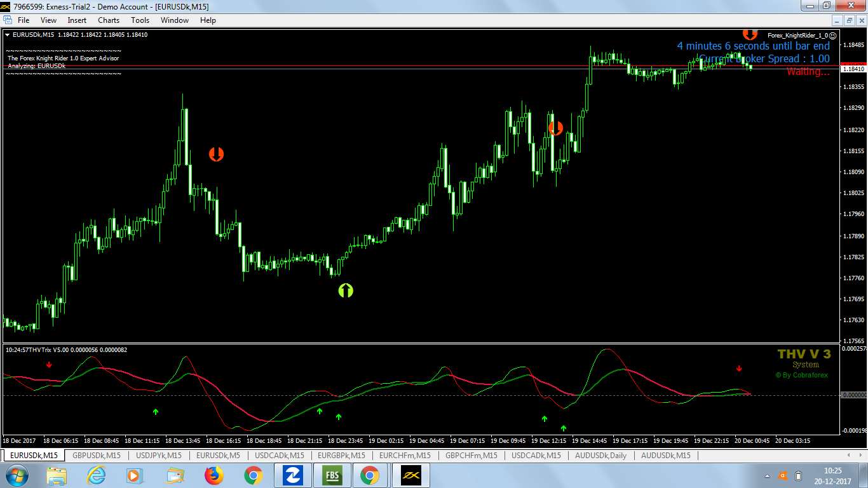The width and height of the screenshot is (868, 488).
Task: Click the 1.17630 price scale label
Action: pyautogui.click(x=853, y=320)
